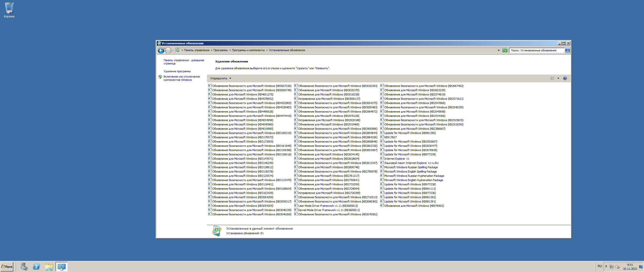
Task: Open the address bar previous locations dropdown
Action: click(x=499, y=50)
